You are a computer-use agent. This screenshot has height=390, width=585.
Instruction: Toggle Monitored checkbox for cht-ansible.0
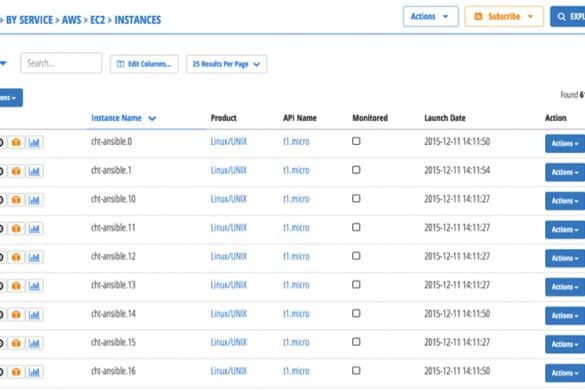[x=356, y=141]
